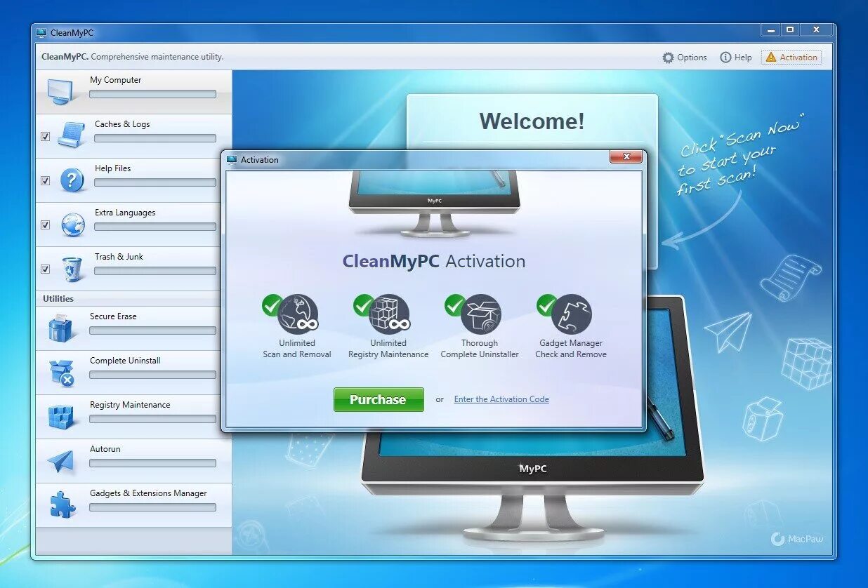868x588 pixels.
Task: Click the Secure Erase progress bar
Action: tap(152, 330)
